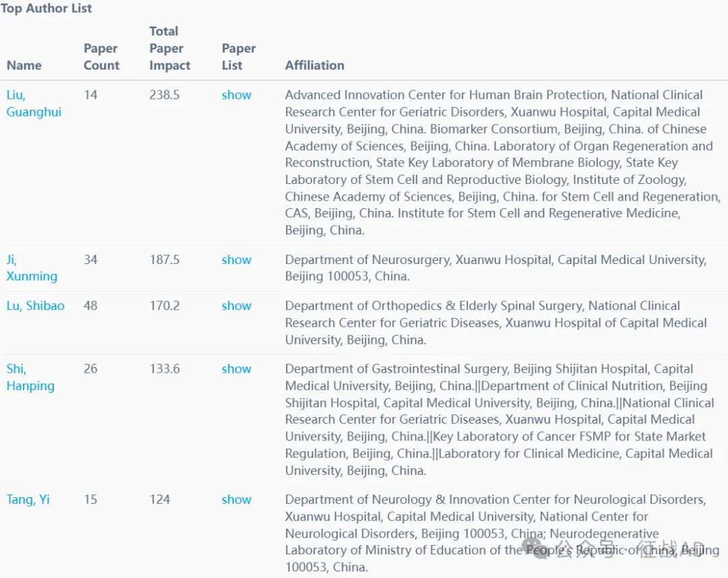This screenshot has width=728, height=578.
Task: Select paper count value 14
Action: pos(90,95)
